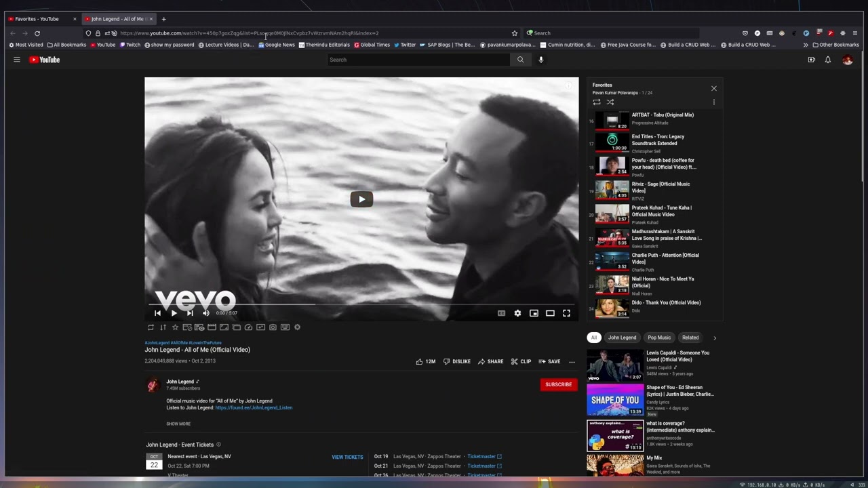
Task: Open the three-dot more actions menu under video
Action: click(x=572, y=362)
